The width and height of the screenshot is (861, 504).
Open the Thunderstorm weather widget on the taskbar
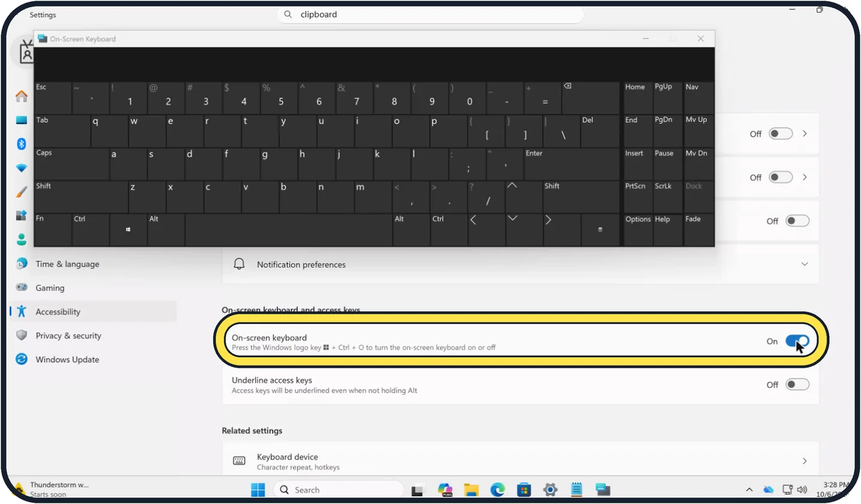53,489
